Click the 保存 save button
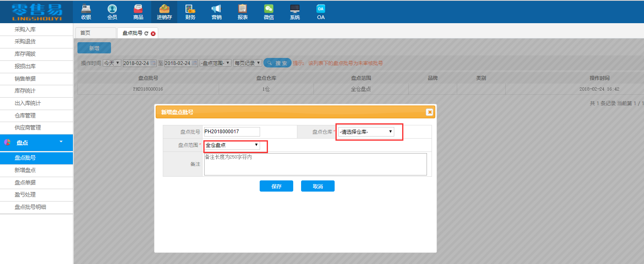Image resolution: width=644 pixels, height=264 pixels. (276, 186)
